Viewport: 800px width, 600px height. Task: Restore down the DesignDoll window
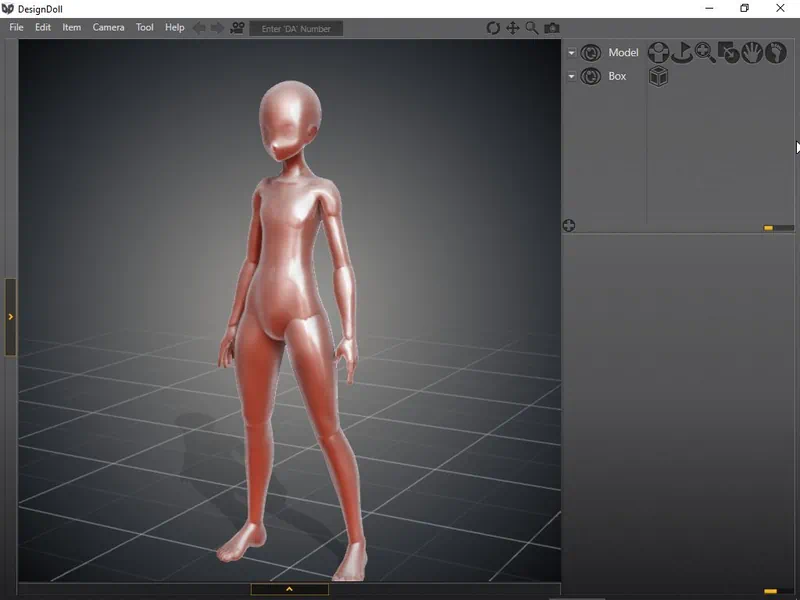click(x=744, y=8)
